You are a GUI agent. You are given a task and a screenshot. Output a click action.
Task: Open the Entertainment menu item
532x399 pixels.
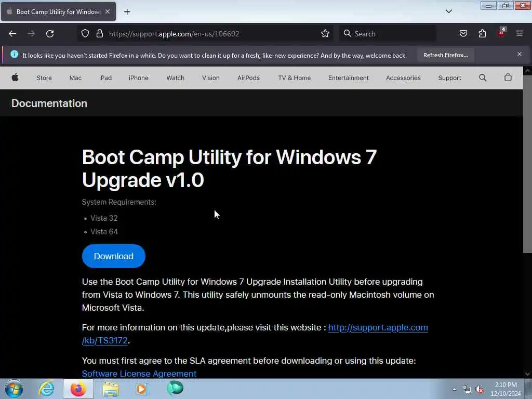[348, 78]
